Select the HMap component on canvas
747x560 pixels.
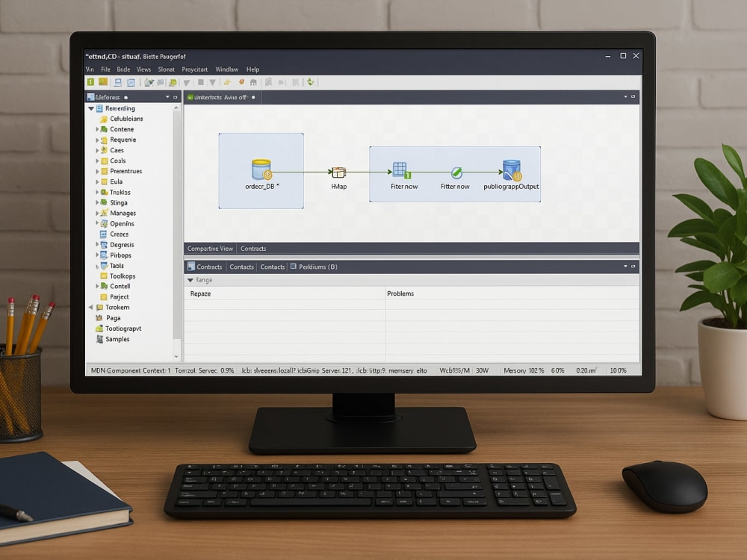click(x=338, y=172)
